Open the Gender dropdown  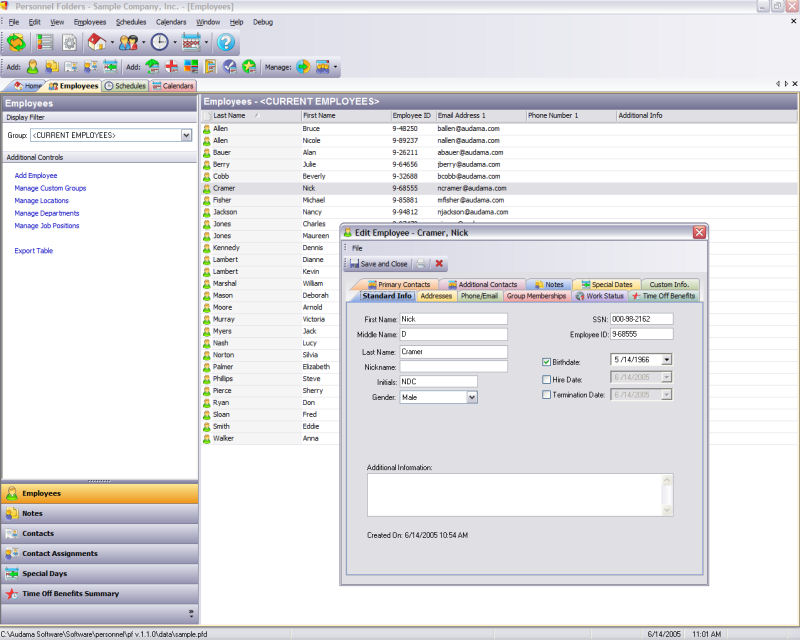pyautogui.click(x=471, y=397)
